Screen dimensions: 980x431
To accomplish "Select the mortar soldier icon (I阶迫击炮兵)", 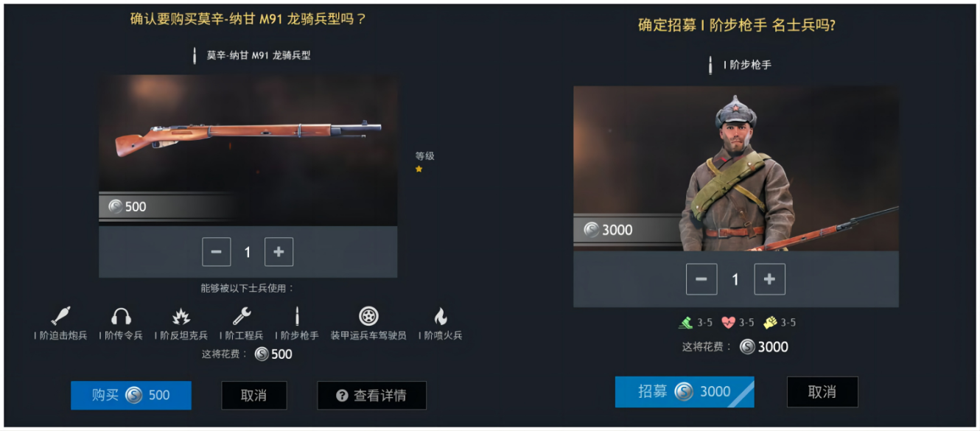I will point(60,316).
